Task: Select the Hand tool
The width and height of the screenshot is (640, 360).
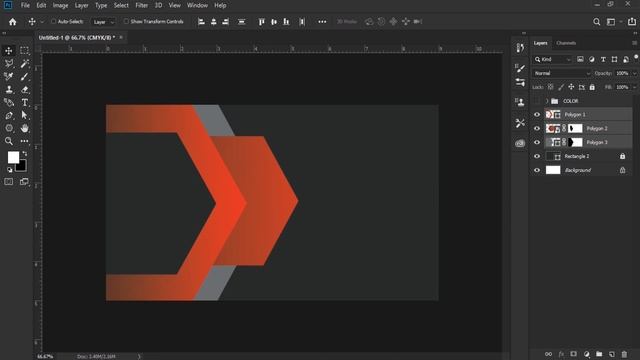Action: click(x=24, y=128)
